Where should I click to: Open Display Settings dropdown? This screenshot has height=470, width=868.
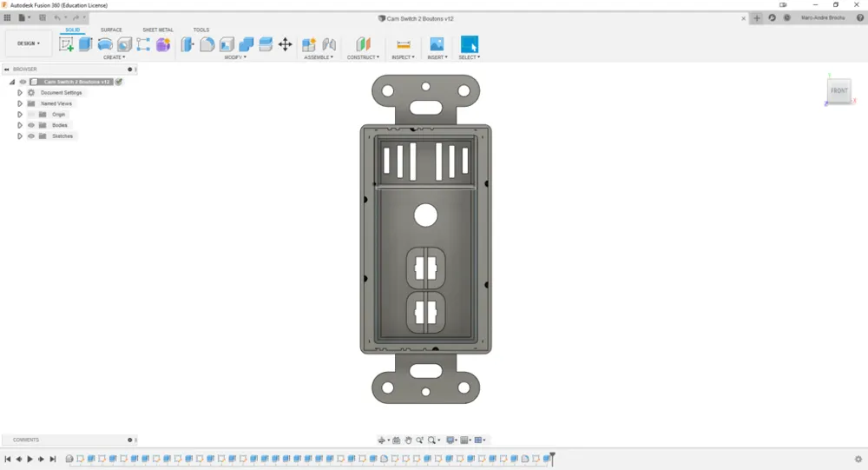[451, 440]
